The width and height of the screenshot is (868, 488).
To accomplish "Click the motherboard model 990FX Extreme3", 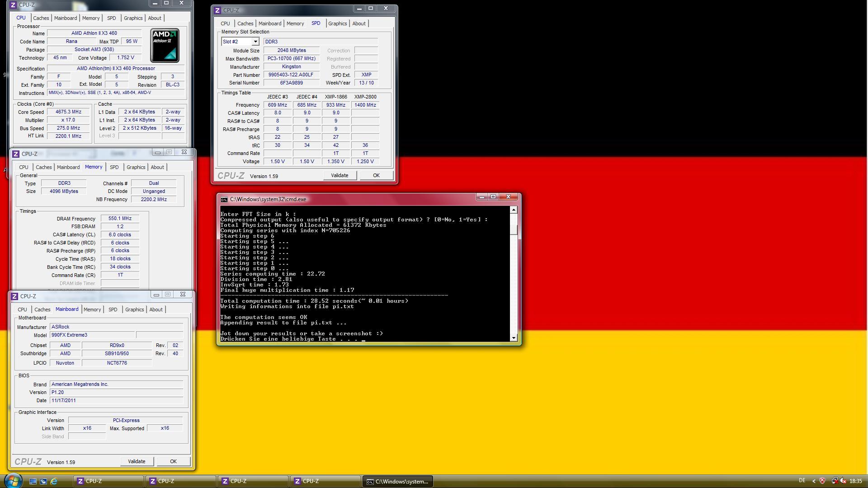I will click(x=92, y=335).
